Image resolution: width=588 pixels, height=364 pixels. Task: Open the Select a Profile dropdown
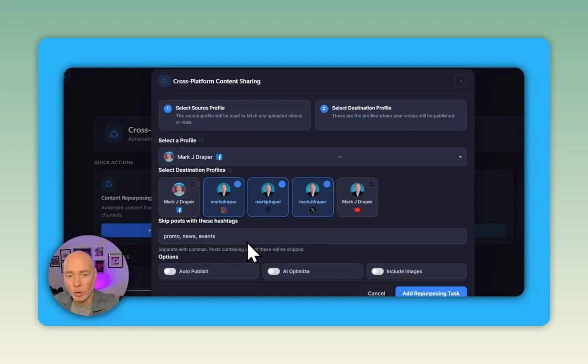[312, 157]
